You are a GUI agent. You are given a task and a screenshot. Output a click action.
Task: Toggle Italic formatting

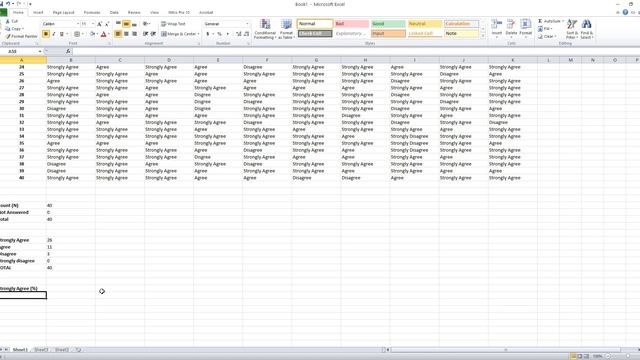[x=53, y=34]
